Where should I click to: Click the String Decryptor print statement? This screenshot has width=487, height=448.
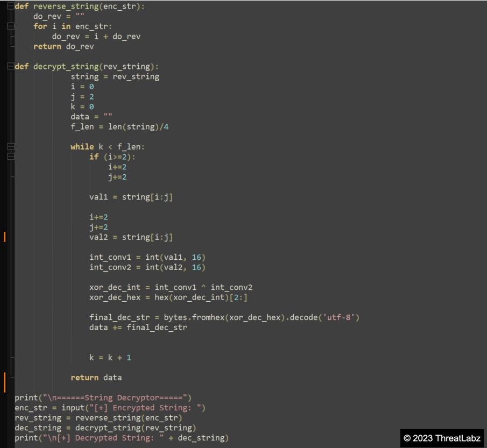pyautogui.click(x=103, y=398)
